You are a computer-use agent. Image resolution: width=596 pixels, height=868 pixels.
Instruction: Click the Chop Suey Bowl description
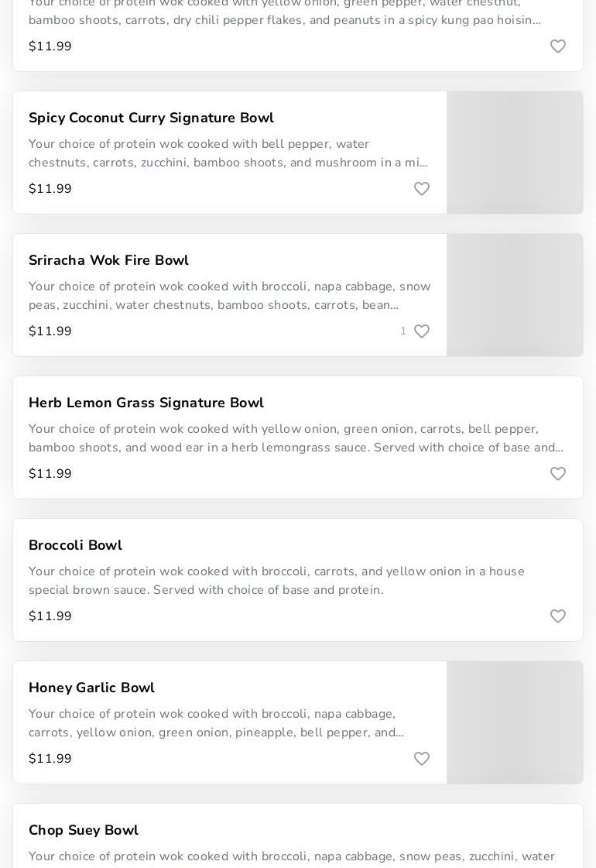click(x=291, y=856)
